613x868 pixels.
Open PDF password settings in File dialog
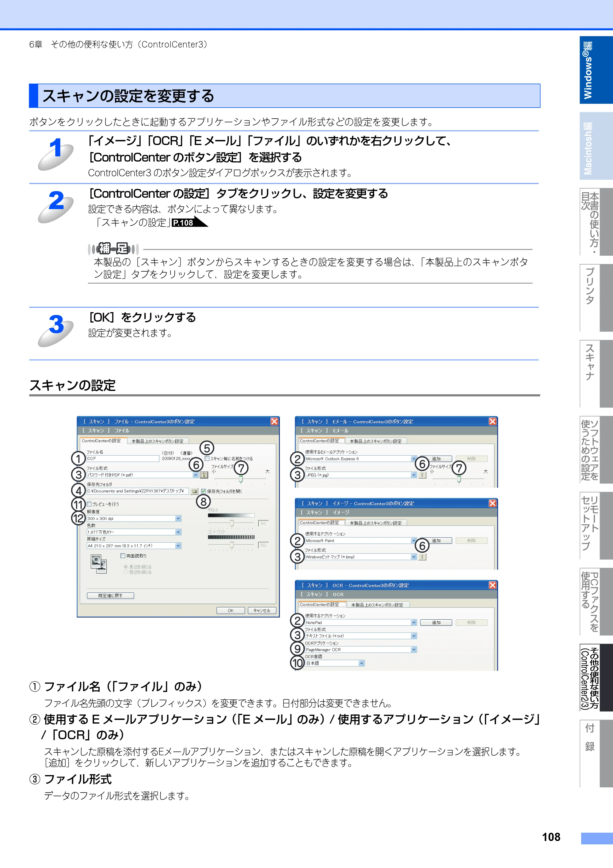coord(204,475)
